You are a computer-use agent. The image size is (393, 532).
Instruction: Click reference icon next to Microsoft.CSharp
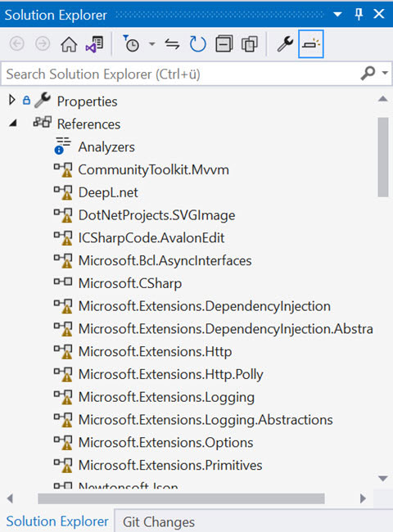pos(63,282)
